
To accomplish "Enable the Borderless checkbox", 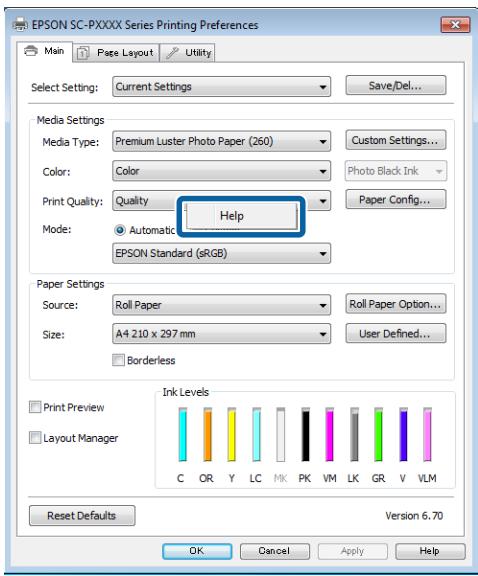I will [x=118, y=360].
